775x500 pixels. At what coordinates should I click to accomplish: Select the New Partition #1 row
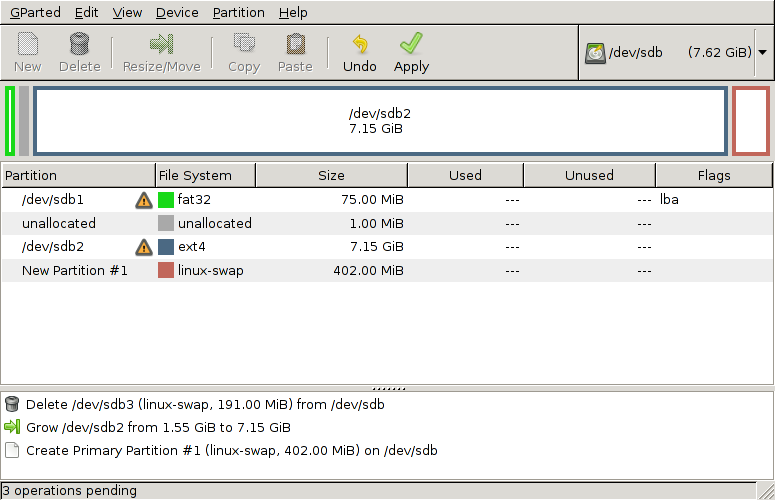(x=387, y=270)
